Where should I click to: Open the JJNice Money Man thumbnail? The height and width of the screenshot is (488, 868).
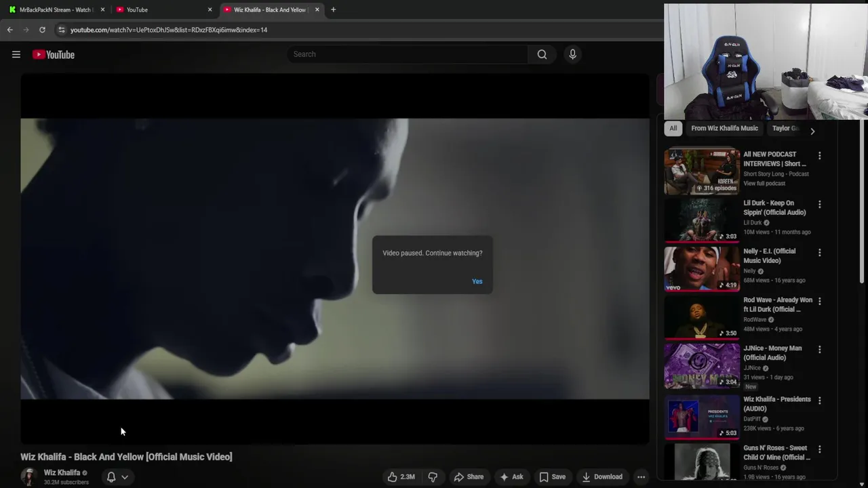[x=702, y=365]
